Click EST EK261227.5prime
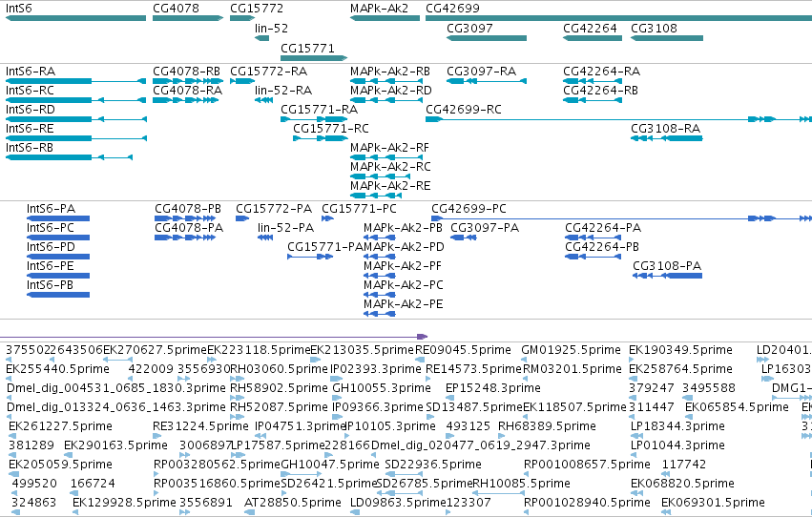The height and width of the screenshot is (517, 812). pyautogui.click(x=12, y=436)
